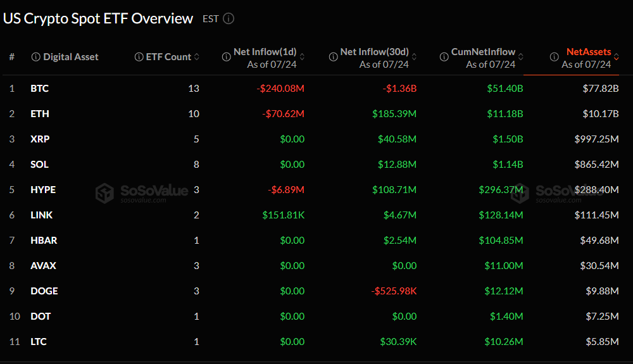
Task: Click BTC 30d inflow -$1.36B
Action: [399, 89]
